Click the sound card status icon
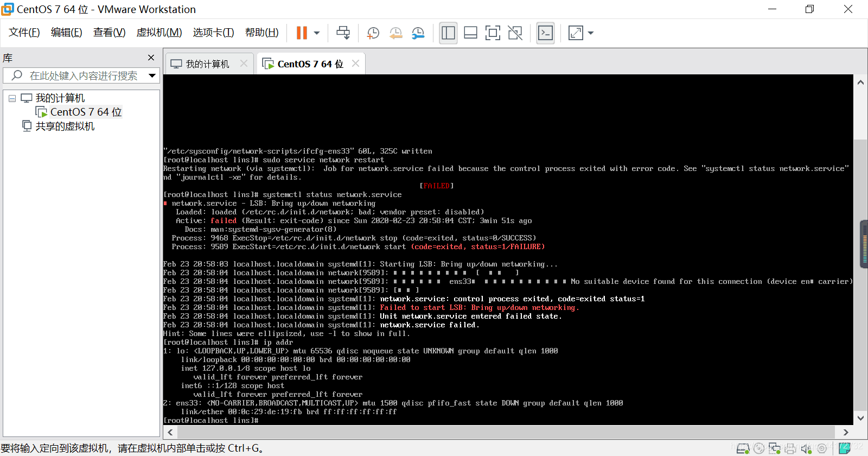This screenshot has height=456, width=868. point(806,448)
